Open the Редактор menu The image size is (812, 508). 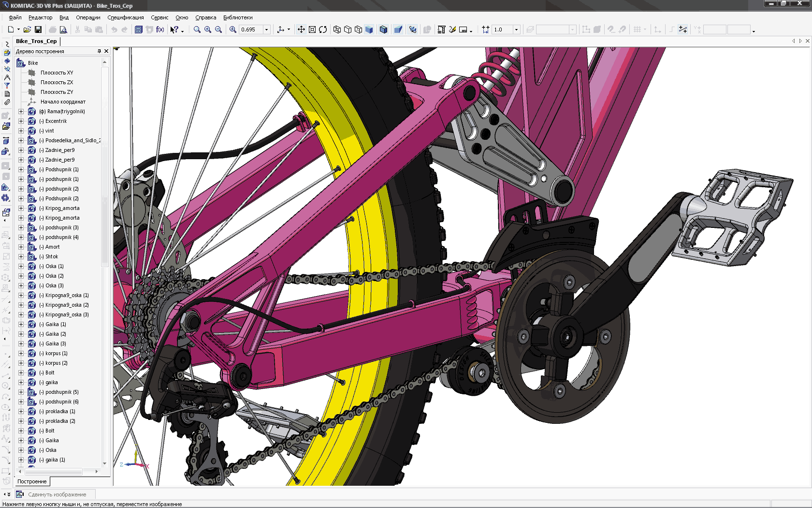click(41, 17)
